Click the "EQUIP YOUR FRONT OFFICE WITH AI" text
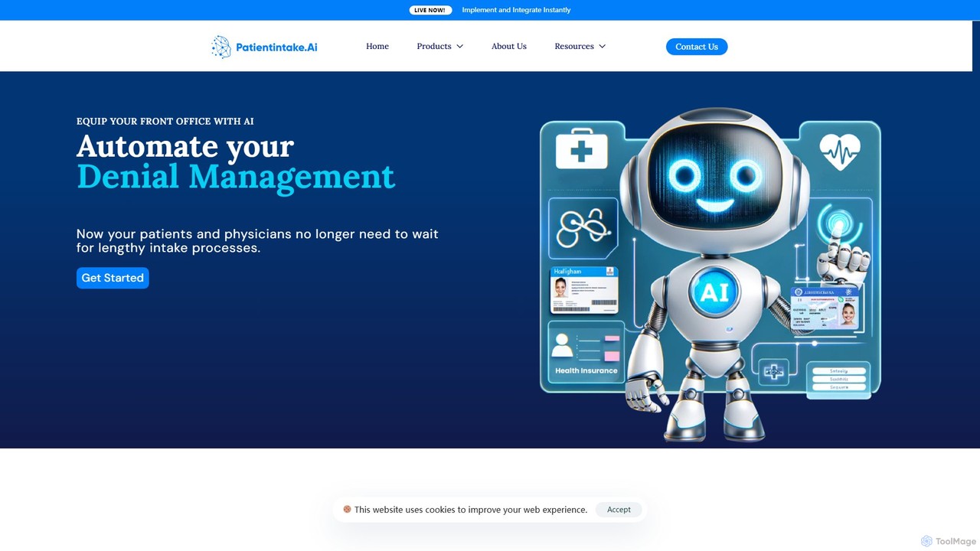980x551 pixels. [x=165, y=121]
